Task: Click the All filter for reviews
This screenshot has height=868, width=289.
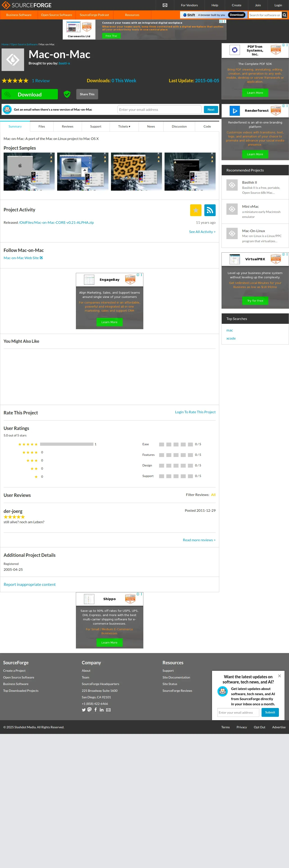Action: coord(213,495)
